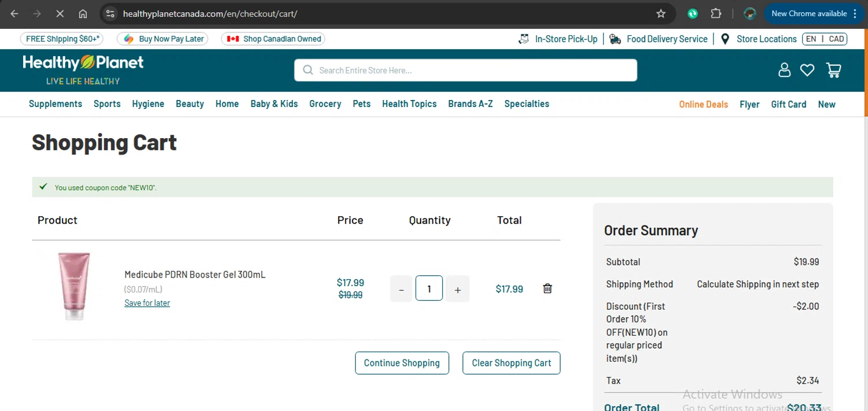Click the browser forward arrow
Screen dimensions: 868x411
tap(37, 13)
